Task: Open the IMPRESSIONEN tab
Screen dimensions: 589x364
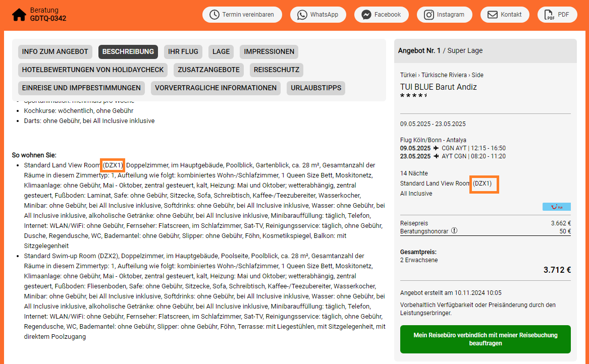Action: point(269,52)
